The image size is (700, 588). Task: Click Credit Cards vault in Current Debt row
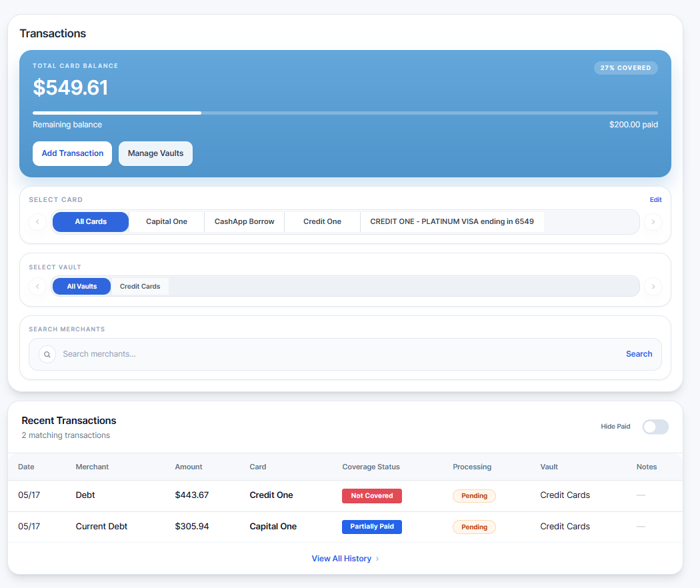tap(565, 527)
